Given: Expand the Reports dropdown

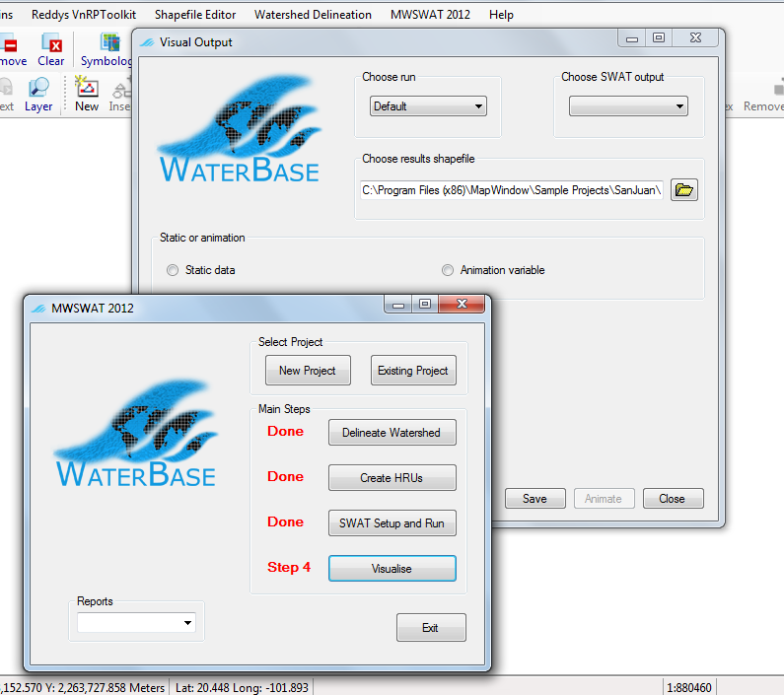Looking at the screenshot, I should (x=136, y=623).
